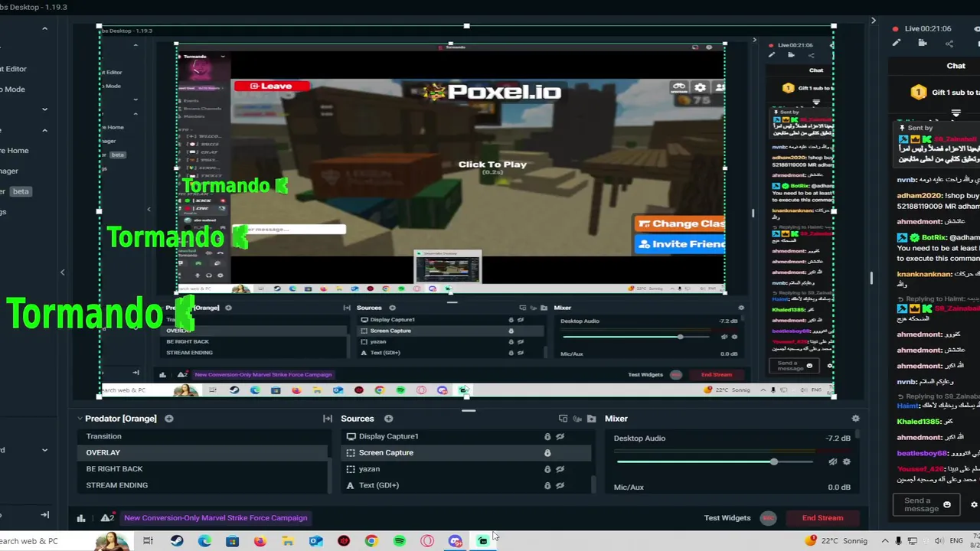Open the Editor item in the sidebar

(13, 69)
